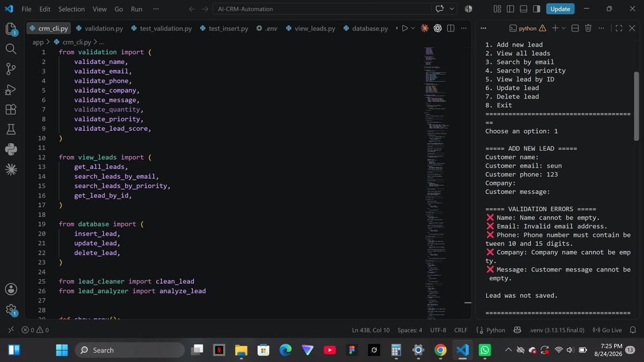Open the Run menu
This screenshot has width=644, height=362.
click(137, 9)
